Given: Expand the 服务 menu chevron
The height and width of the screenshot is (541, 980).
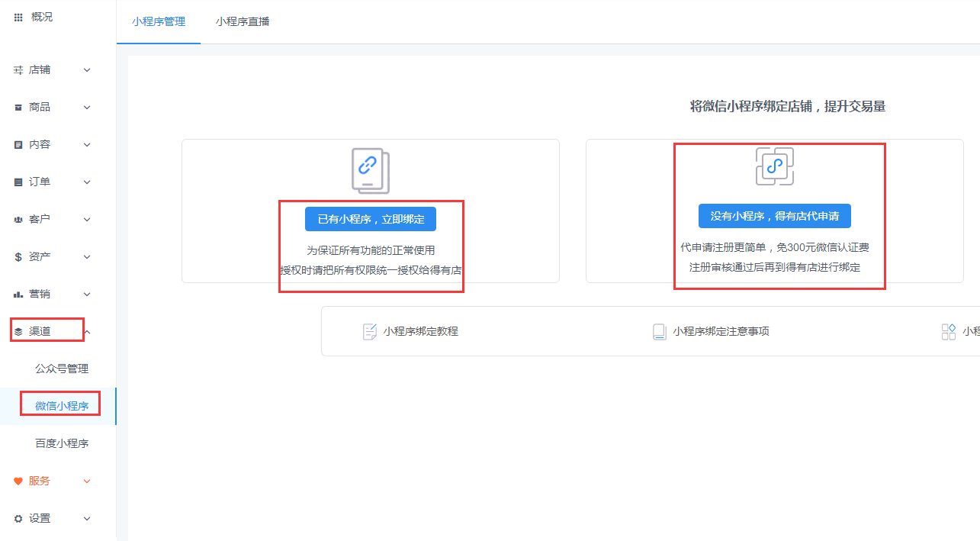Looking at the screenshot, I should [x=87, y=481].
